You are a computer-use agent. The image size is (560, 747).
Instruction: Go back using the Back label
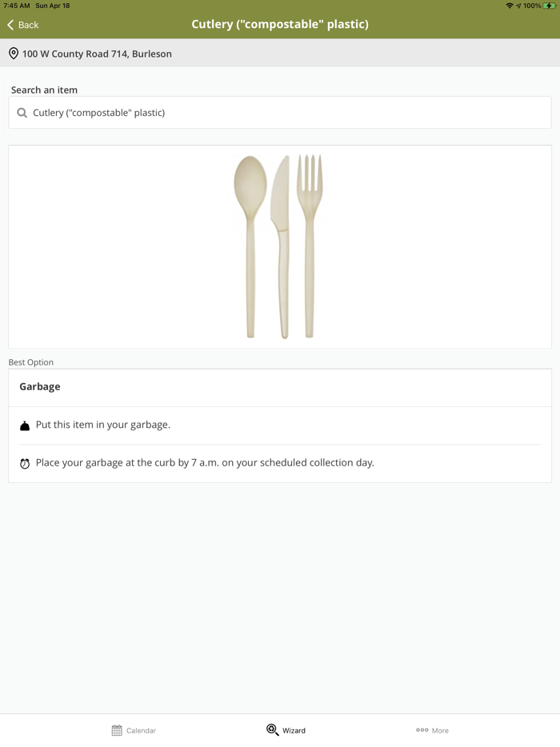click(29, 25)
